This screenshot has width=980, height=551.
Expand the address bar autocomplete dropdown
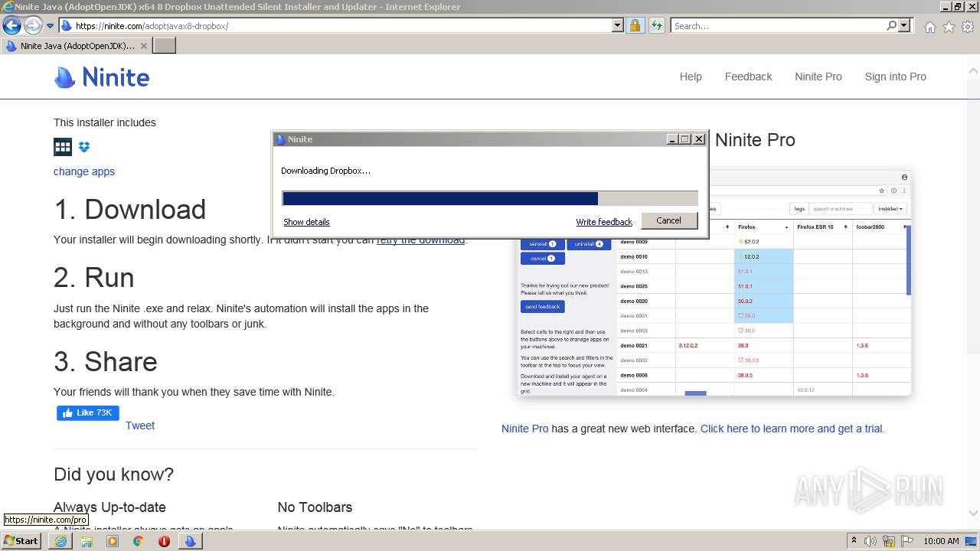pyautogui.click(x=618, y=25)
